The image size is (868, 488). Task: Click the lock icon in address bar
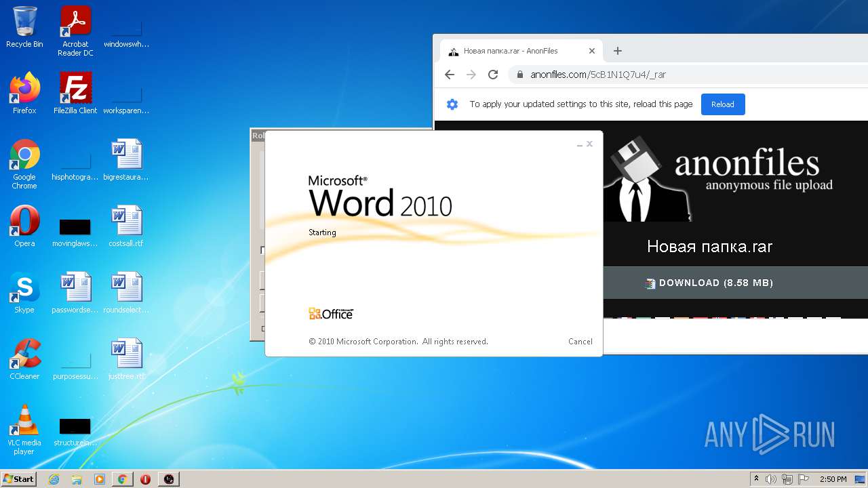click(x=520, y=75)
